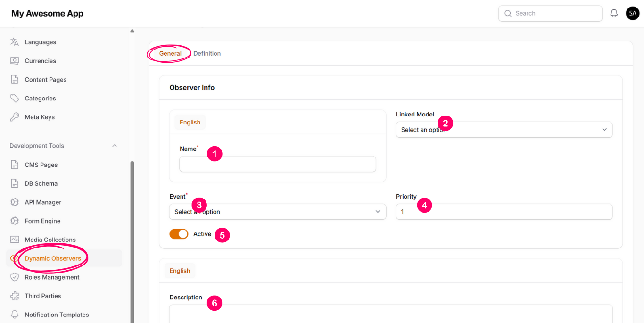Click the Languages translation icon
The image size is (644, 323).
click(15, 42)
